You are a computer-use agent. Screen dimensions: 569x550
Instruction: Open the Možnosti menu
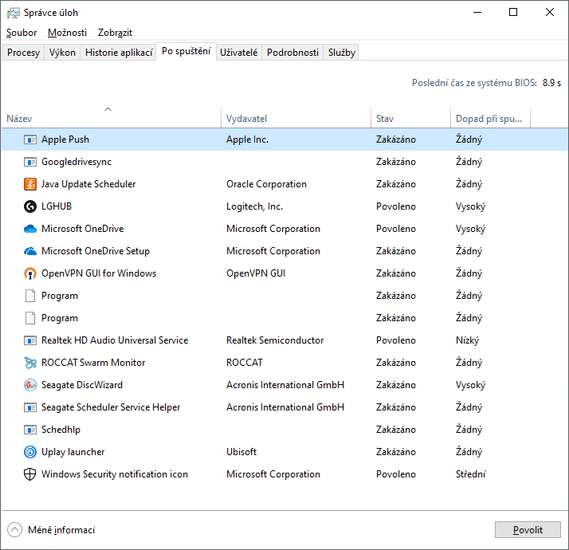[x=67, y=33]
